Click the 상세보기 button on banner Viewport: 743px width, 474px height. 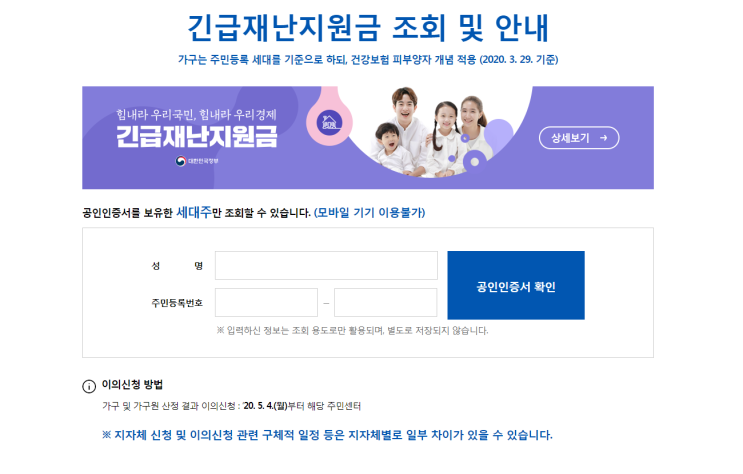pyautogui.click(x=579, y=138)
